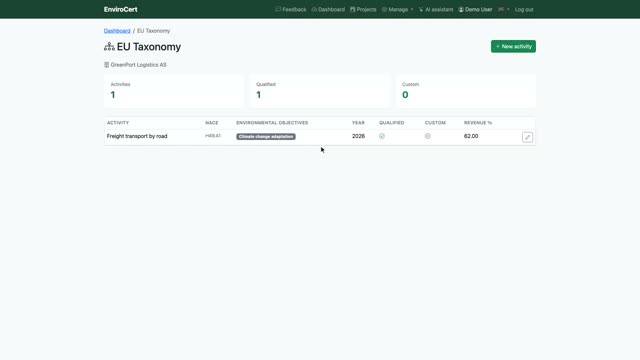
Task: Click the Revenue % column header
Action: click(478, 123)
